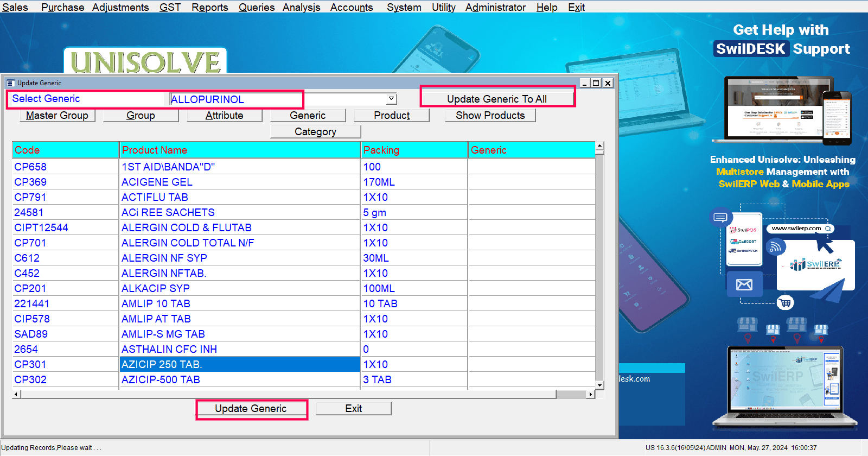Screen dimensions: 868x456
Task: Click the Update Generic To All button
Action: (x=497, y=99)
